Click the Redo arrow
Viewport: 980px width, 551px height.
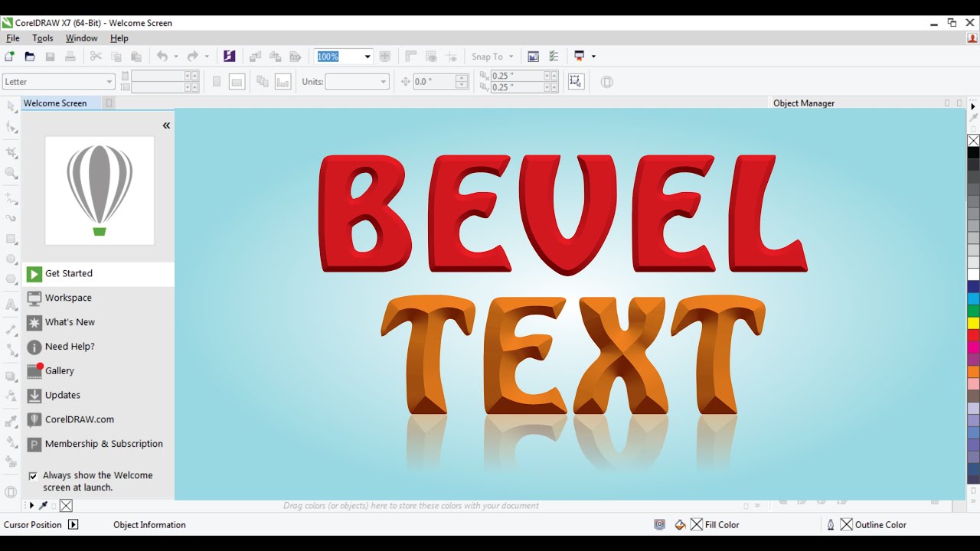(x=193, y=56)
